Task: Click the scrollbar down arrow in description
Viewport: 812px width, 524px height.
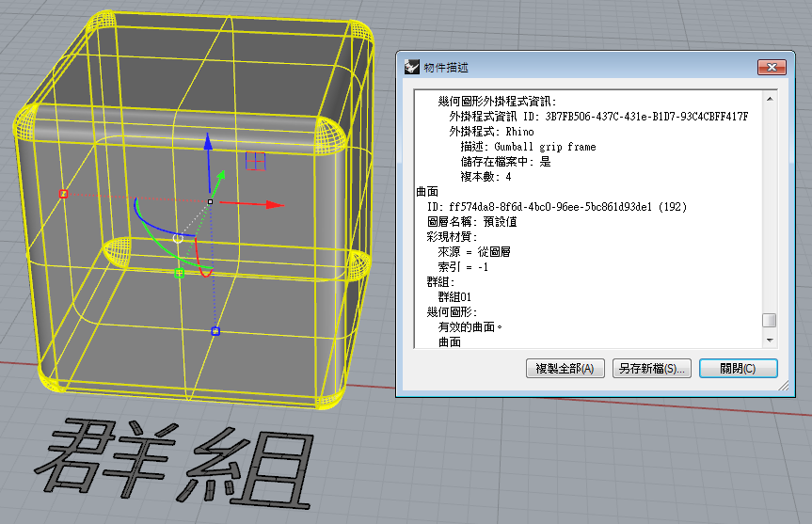Action: 770,341
